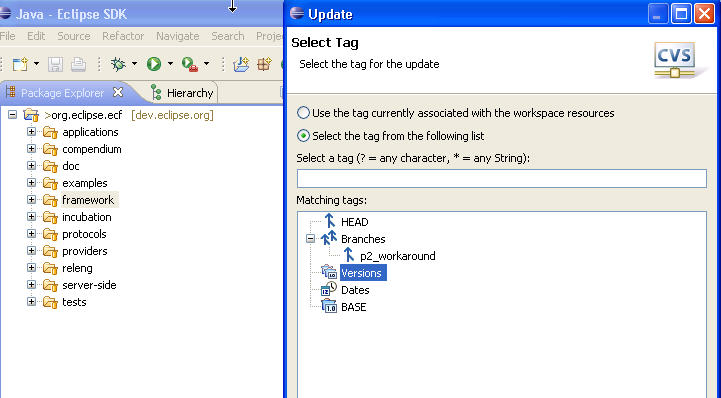Close the Package Explorer view

coord(118,92)
